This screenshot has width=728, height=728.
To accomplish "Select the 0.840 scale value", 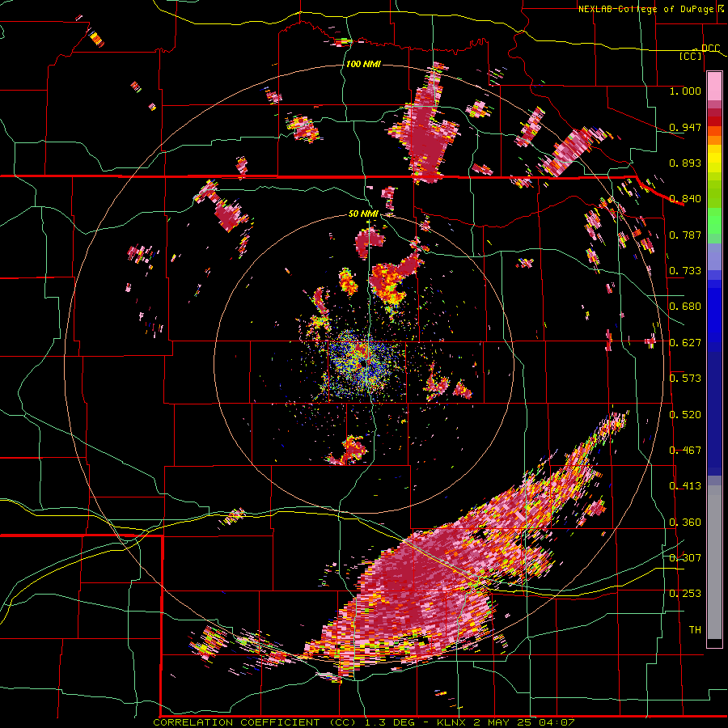I will click(x=685, y=199).
